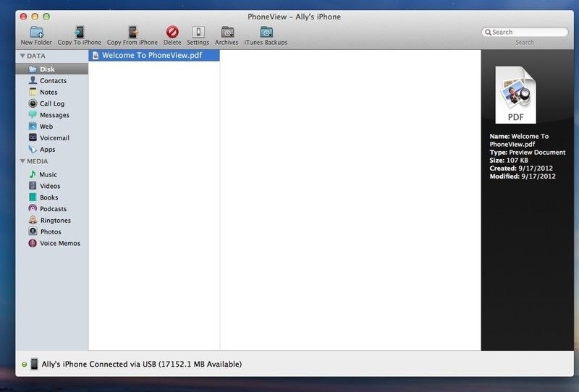Select the Welcome To PhoneView.pdf file
The height and width of the screenshot is (392, 579).
[153, 55]
